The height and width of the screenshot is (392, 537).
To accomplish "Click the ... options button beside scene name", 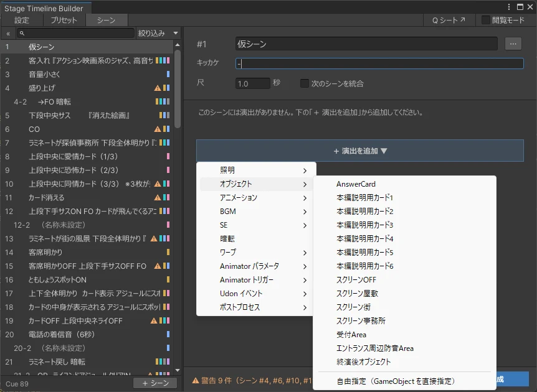I will coord(513,44).
